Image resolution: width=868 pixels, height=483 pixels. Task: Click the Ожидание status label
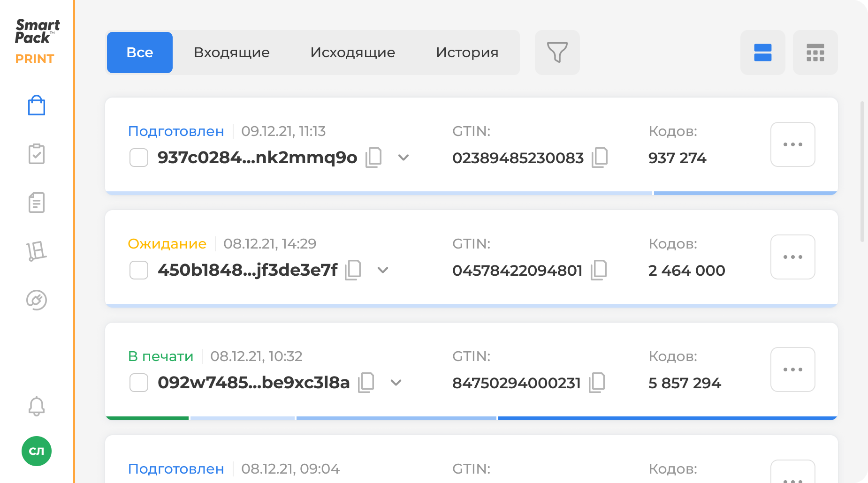pos(167,244)
